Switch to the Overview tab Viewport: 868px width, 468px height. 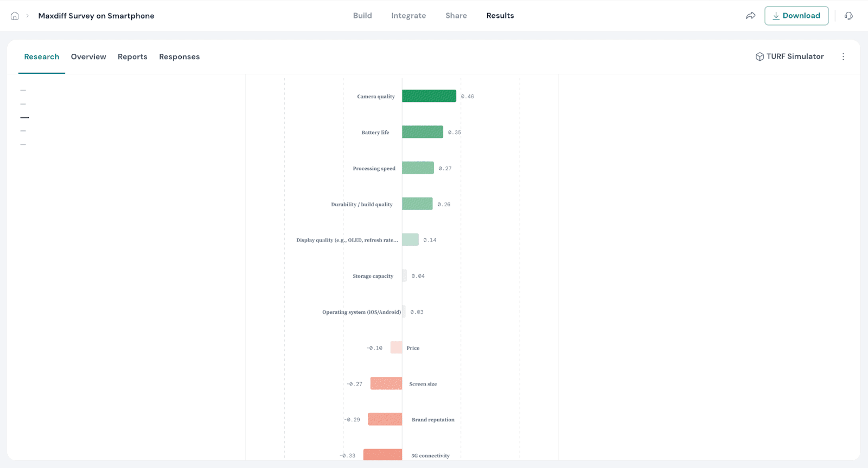[x=88, y=56]
